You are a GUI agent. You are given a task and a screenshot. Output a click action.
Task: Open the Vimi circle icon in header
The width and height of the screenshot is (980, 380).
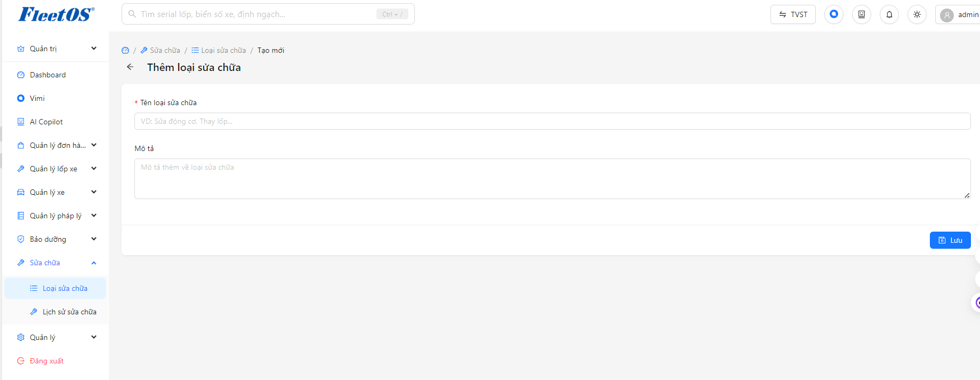(x=834, y=14)
